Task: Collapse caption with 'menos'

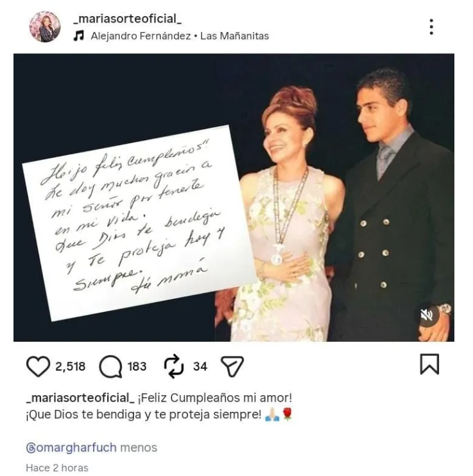Action: [x=139, y=448]
